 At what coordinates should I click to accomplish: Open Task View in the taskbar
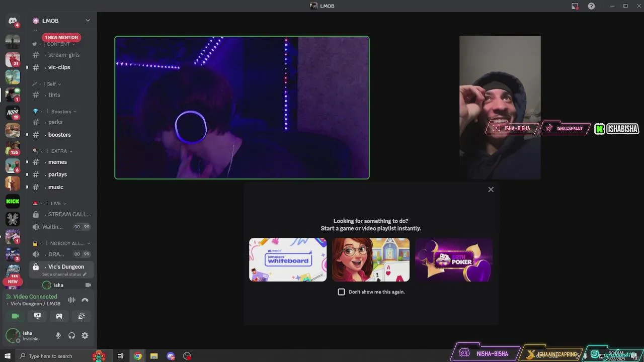click(x=120, y=356)
